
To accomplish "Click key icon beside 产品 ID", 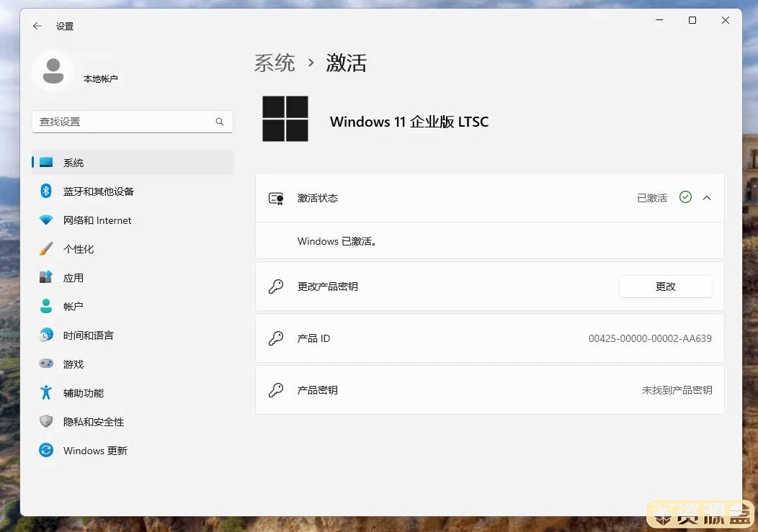I will pos(276,338).
